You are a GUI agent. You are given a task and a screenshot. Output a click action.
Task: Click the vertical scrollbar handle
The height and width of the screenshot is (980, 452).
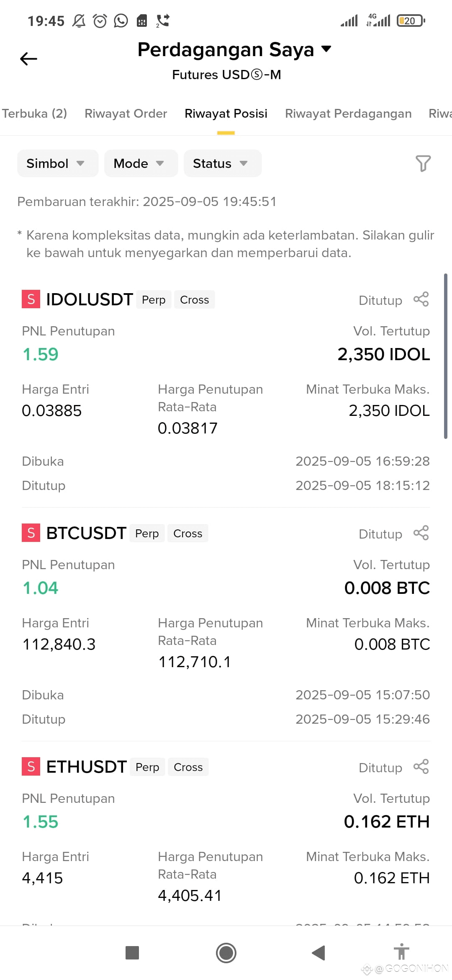[446, 356]
